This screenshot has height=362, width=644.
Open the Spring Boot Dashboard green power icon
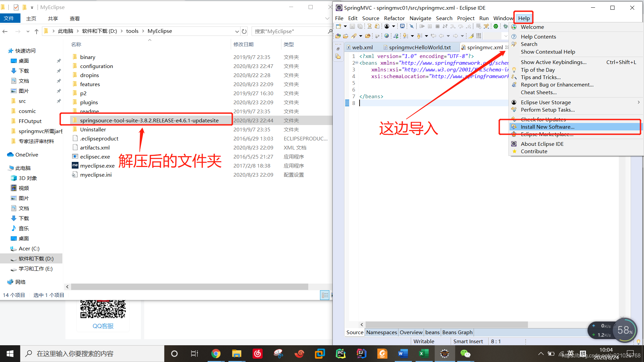[496, 26]
